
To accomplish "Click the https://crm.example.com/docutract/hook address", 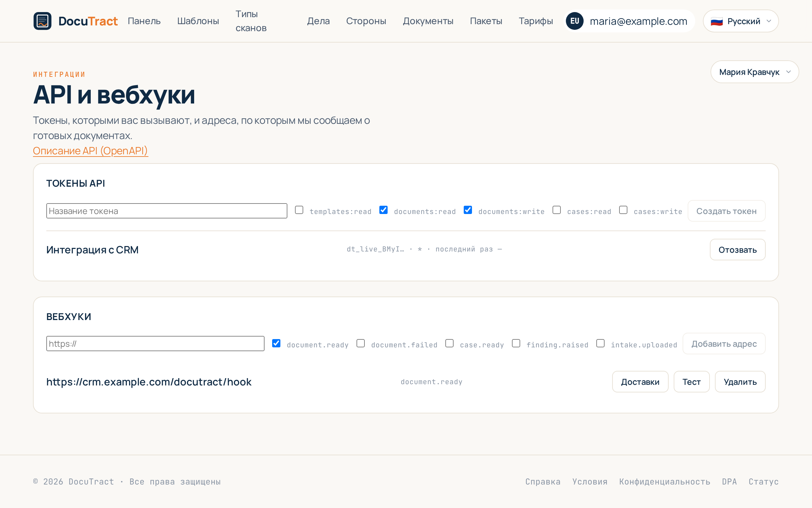I will (x=149, y=382).
